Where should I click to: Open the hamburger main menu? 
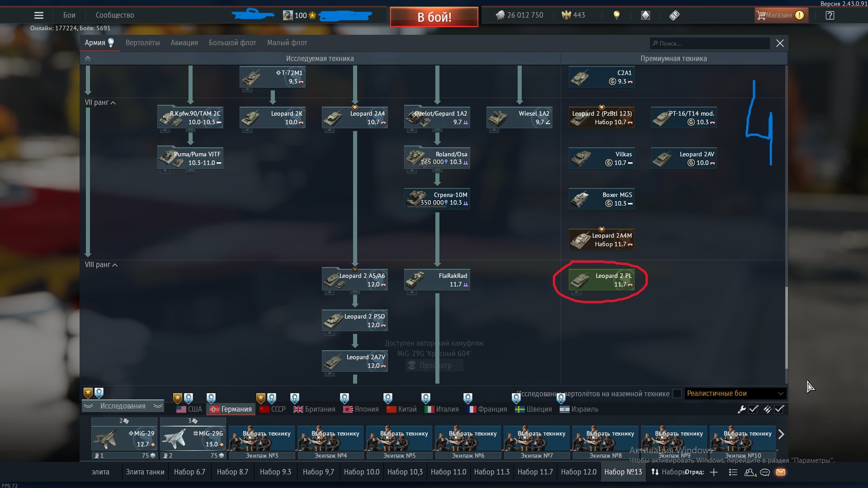(39, 15)
